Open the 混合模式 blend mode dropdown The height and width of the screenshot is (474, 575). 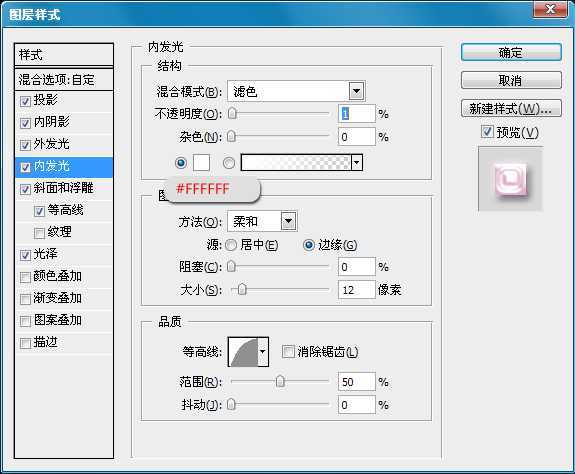coord(356,91)
